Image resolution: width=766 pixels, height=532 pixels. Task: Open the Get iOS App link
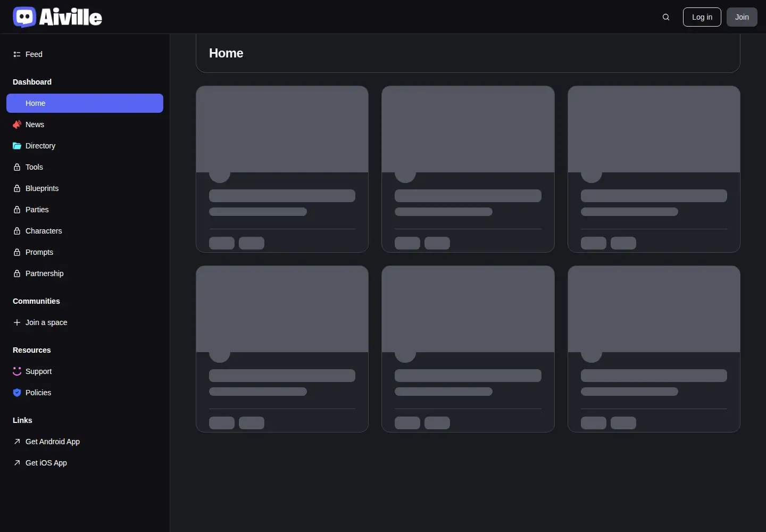click(85, 463)
